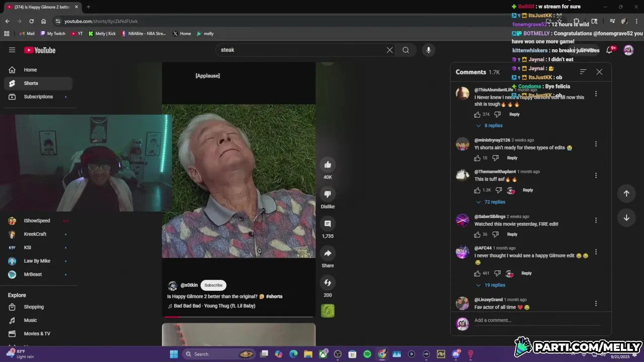Reply to the SaberSiblings comment
644x362 pixels.
point(512,234)
